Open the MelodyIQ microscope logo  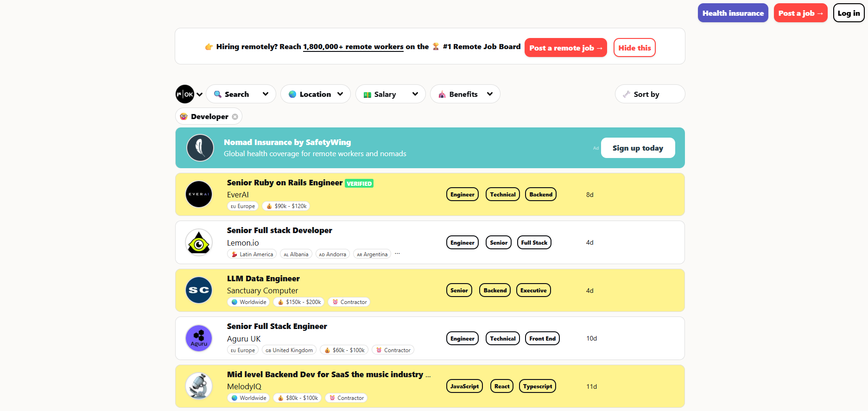point(199,386)
